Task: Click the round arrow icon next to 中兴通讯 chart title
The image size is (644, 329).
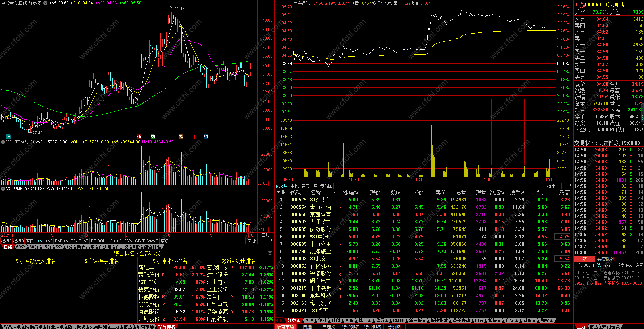Action: pyautogui.click(x=45, y=3)
